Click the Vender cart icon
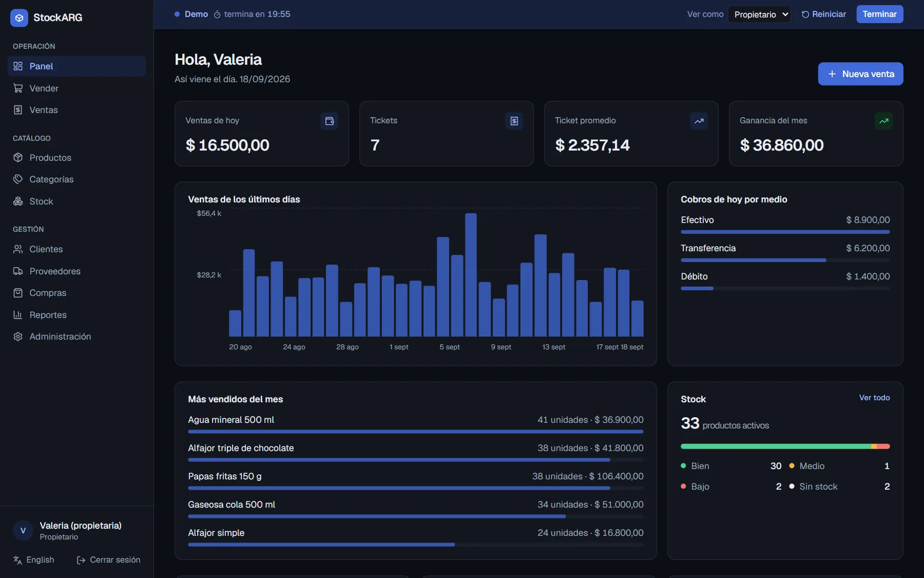924x578 pixels. [x=18, y=88]
